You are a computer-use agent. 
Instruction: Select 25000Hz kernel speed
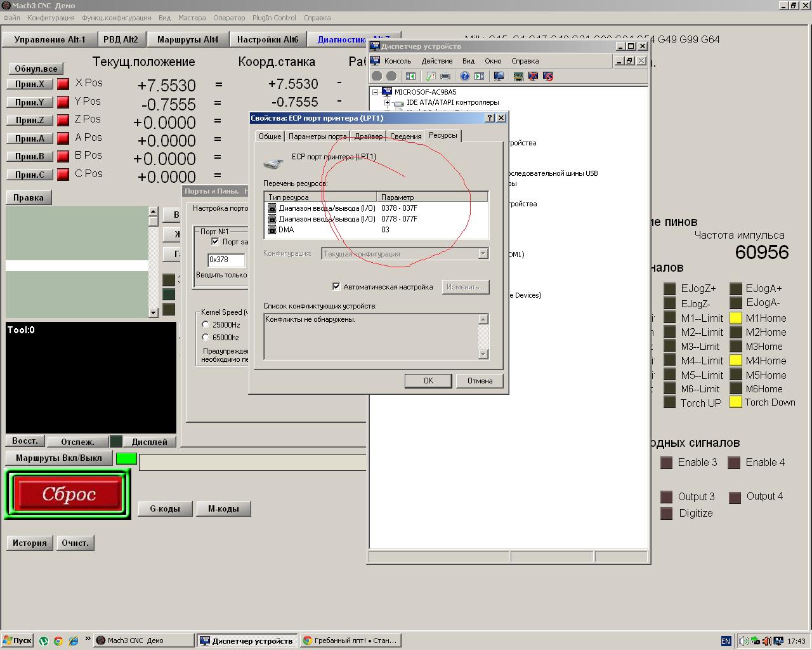(206, 324)
